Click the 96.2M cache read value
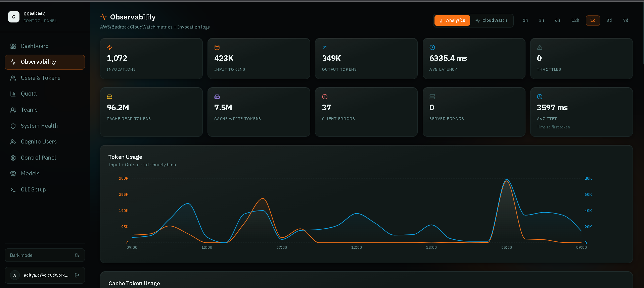 pyautogui.click(x=118, y=108)
